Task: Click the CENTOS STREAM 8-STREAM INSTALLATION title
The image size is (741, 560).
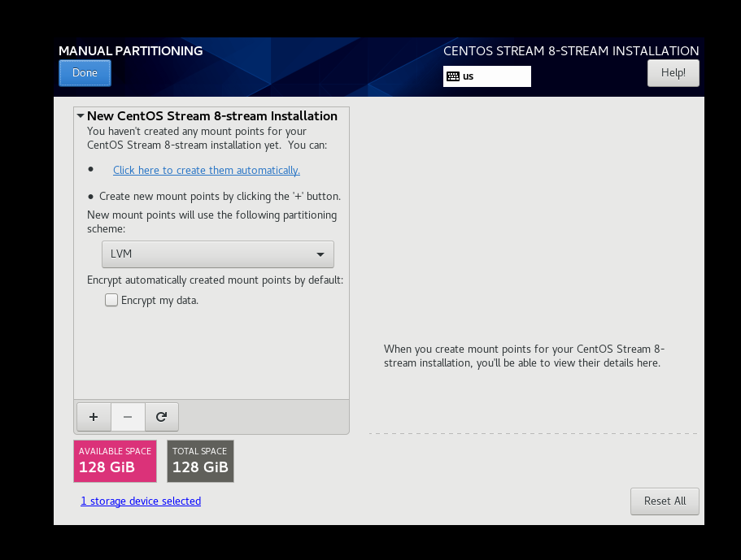Action: coord(571,51)
